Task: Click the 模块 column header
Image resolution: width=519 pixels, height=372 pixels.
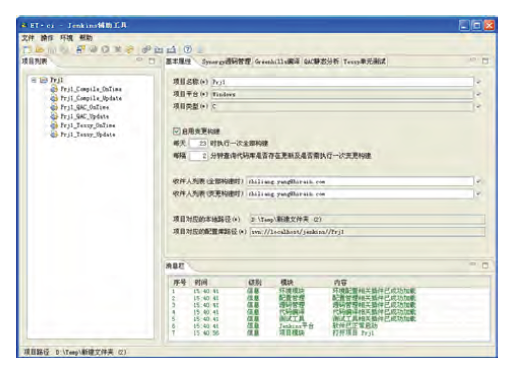Action: coord(287,283)
